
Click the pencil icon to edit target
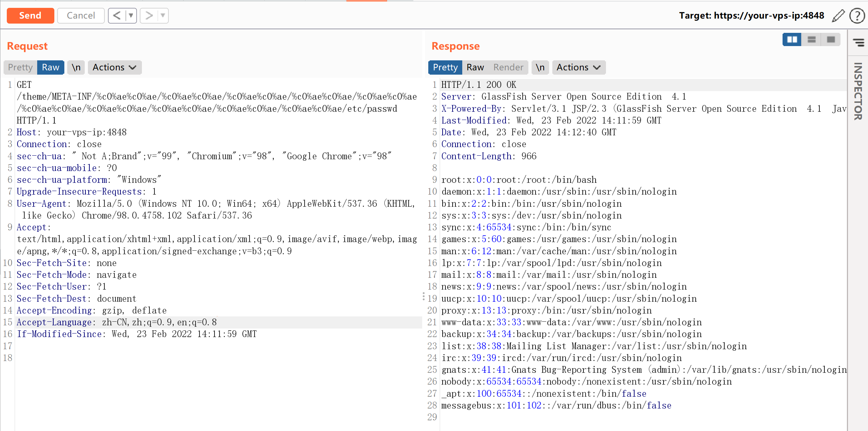click(x=838, y=16)
